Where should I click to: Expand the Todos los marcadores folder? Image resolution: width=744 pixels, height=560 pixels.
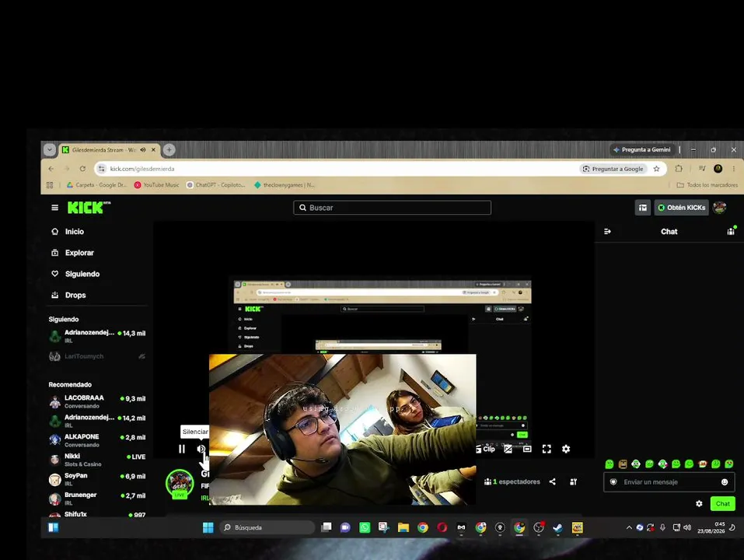pyautogui.click(x=707, y=185)
